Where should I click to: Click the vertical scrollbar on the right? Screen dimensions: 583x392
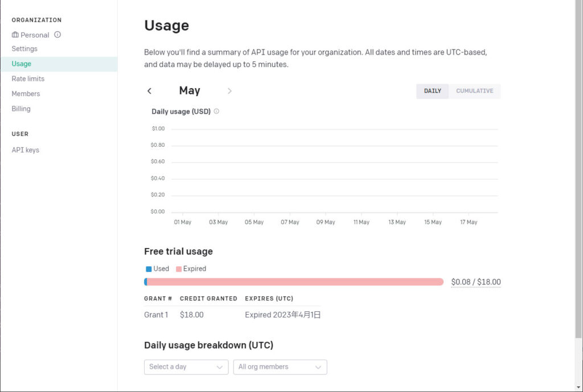(x=578, y=171)
